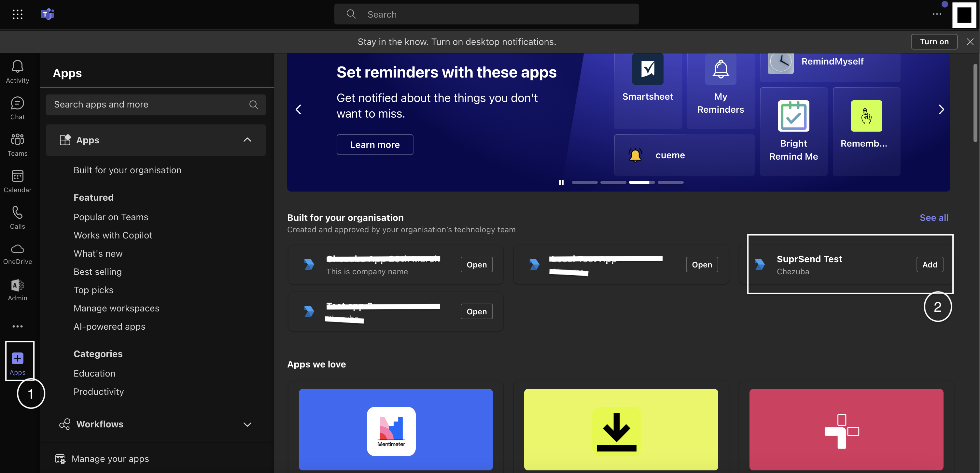980x473 pixels.
Task: Open the Rememb... app tile
Action: [866, 132]
